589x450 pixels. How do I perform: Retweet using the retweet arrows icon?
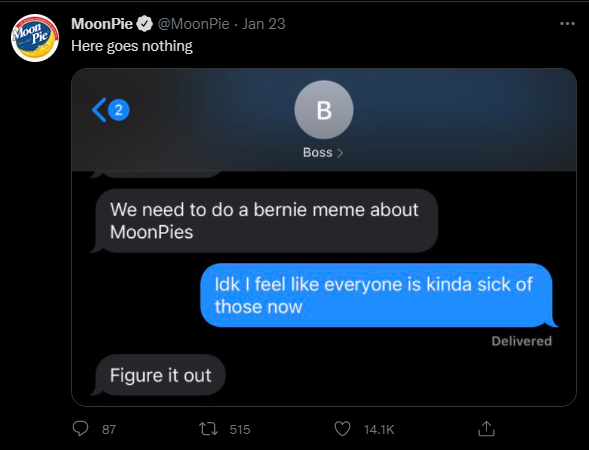[x=208, y=429]
